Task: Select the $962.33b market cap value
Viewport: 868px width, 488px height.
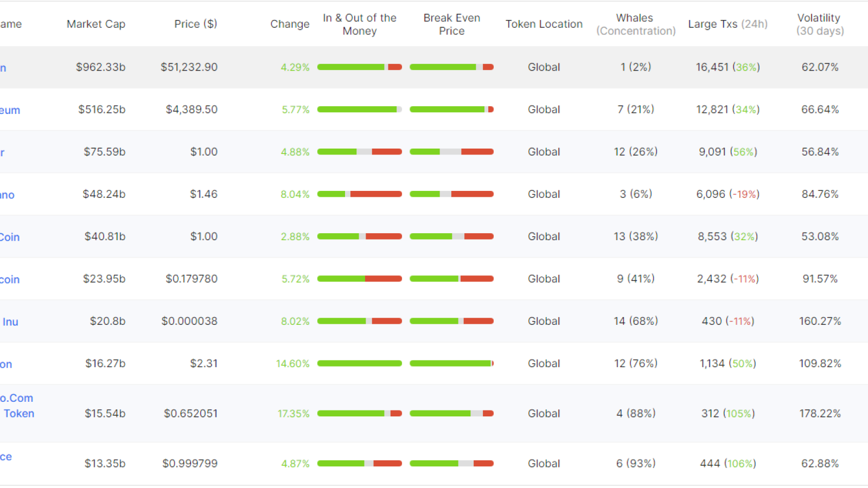Action: coord(100,67)
